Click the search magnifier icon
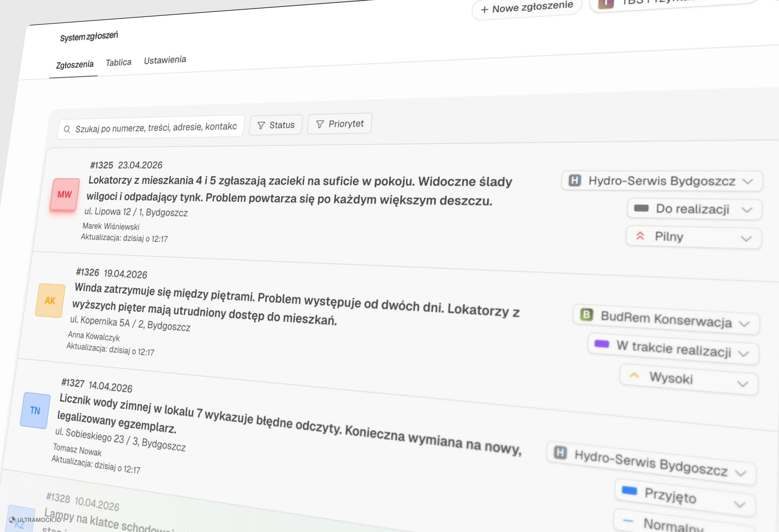This screenshot has width=779, height=532. [67, 129]
